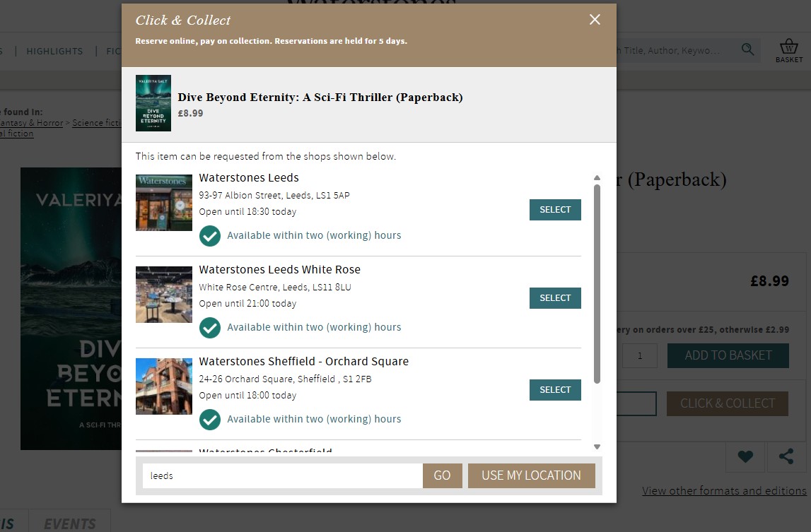
Task: Click 'Open until 18:30 today' text
Action: (x=247, y=211)
